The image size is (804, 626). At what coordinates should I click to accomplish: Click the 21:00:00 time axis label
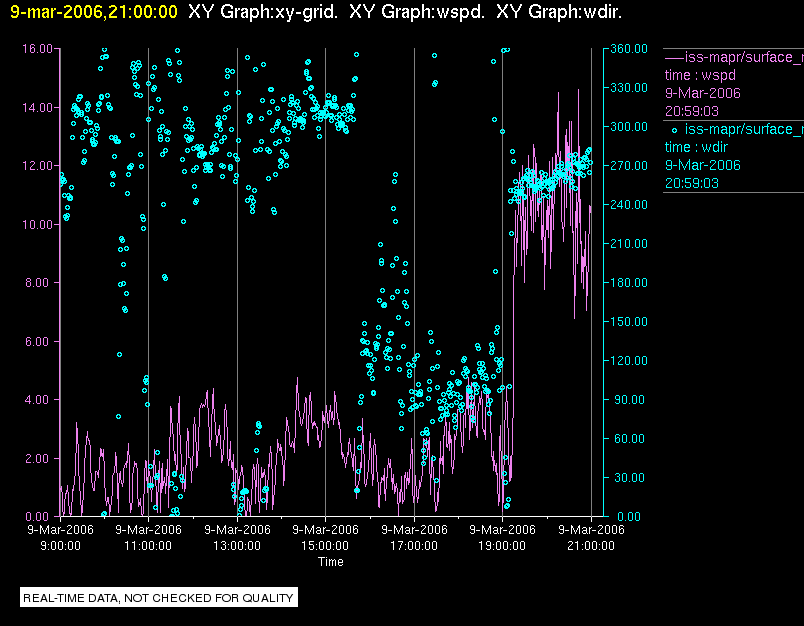coord(591,546)
